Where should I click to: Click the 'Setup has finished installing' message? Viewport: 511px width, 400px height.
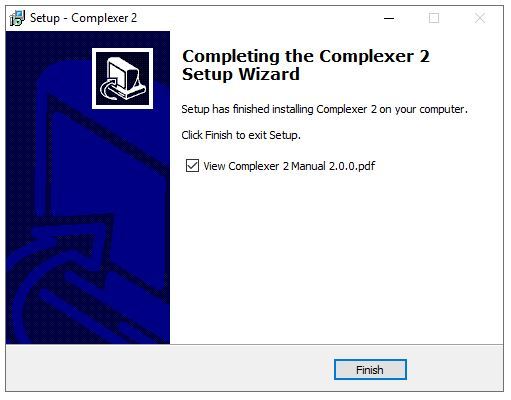[324, 109]
